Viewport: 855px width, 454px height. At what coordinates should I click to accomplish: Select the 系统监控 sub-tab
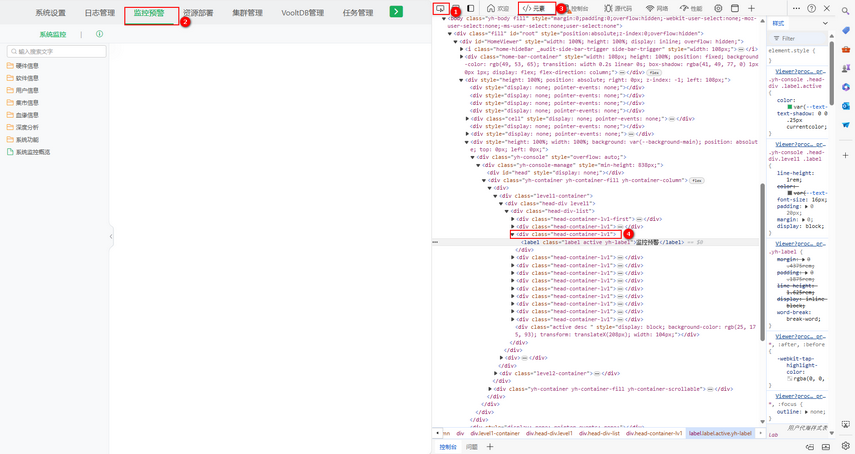(x=53, y=34)
